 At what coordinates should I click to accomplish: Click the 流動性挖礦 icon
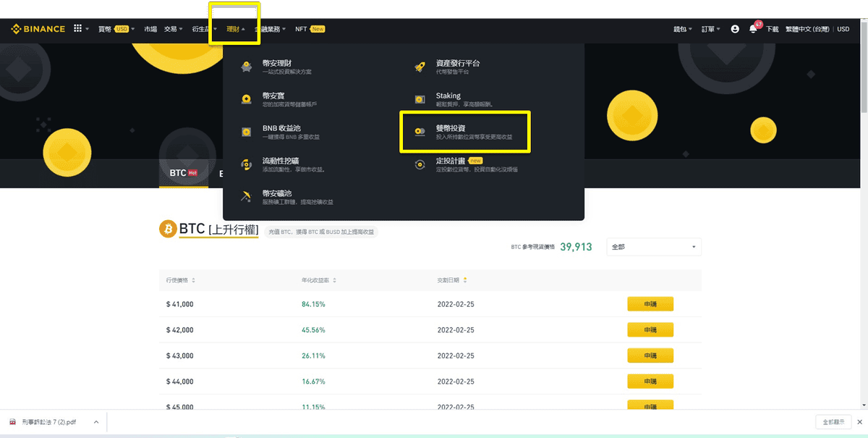pyautogui.click(x=247, y=164)
